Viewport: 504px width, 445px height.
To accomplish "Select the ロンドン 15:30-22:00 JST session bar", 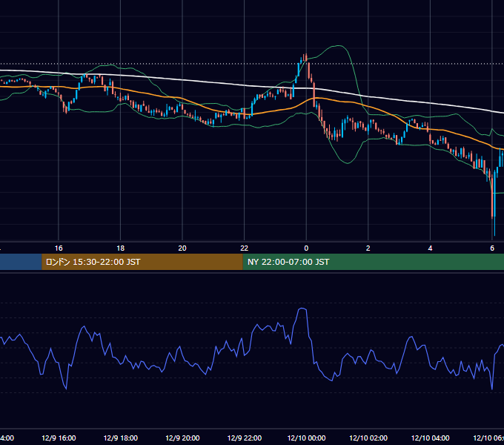I will point(142,262).
